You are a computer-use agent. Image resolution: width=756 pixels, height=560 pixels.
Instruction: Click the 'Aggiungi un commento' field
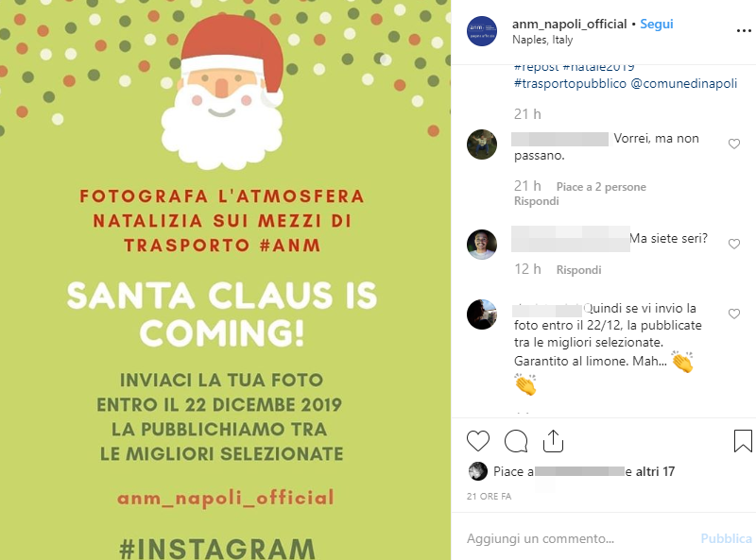tap(578, 538)
